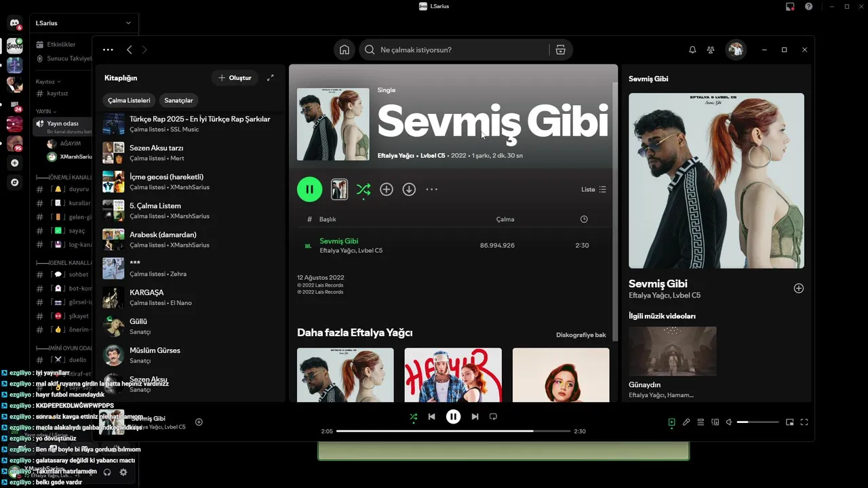Viewport: 868px width, 488px height.
Task: Filter library by Sanatçılar
Action: coord(178,100)
